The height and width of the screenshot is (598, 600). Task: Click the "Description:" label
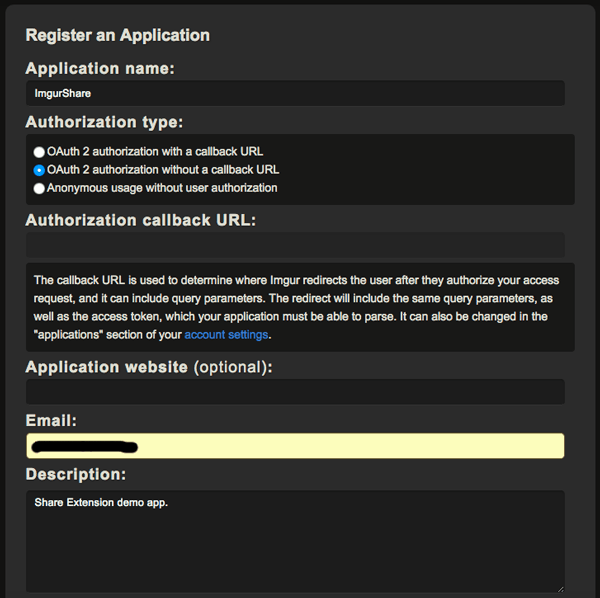pos(76,474)
